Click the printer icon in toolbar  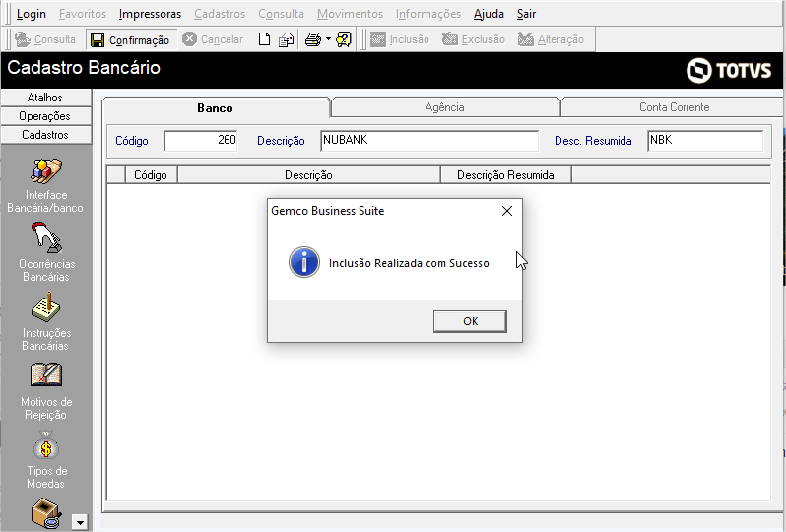coord(313,39)
